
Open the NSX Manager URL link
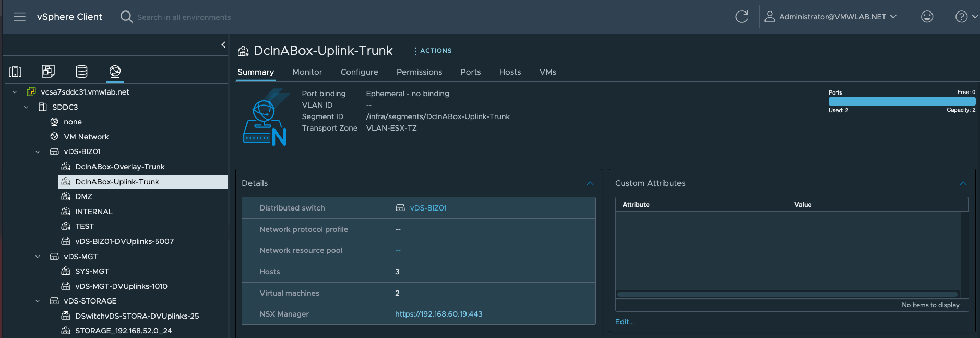[x=439, y=314]
